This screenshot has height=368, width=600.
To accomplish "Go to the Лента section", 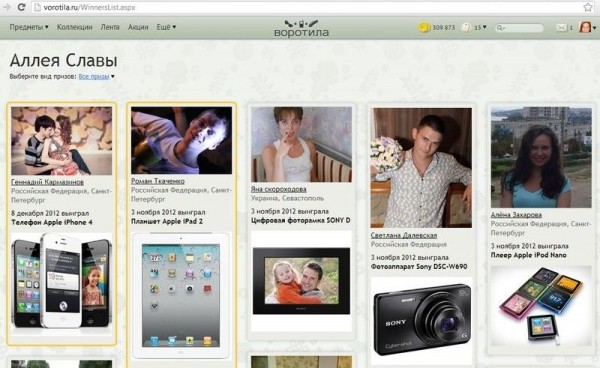I will point(110,27).
